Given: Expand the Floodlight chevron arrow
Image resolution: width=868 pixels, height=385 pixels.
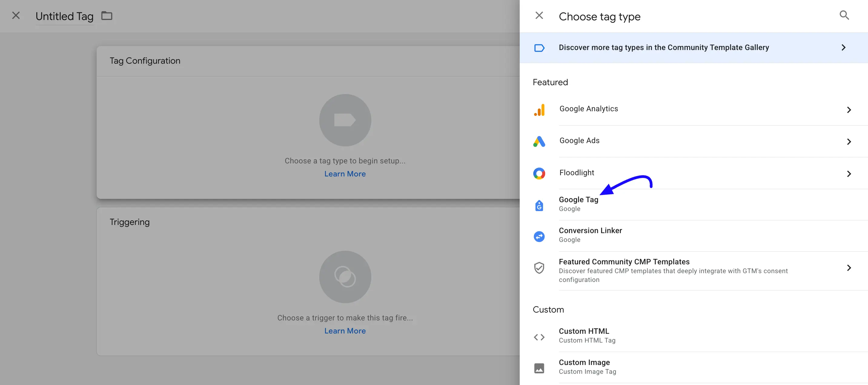Looking at the screenshot, I should [x=849, y=174].
